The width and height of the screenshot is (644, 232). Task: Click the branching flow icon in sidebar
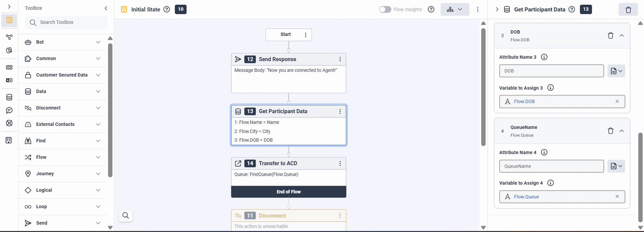[x=9, y=37]
